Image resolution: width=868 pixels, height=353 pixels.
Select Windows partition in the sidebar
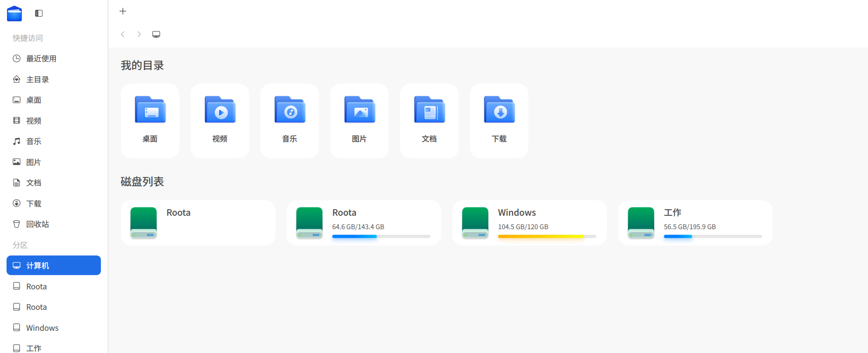(x=54, y=328)
